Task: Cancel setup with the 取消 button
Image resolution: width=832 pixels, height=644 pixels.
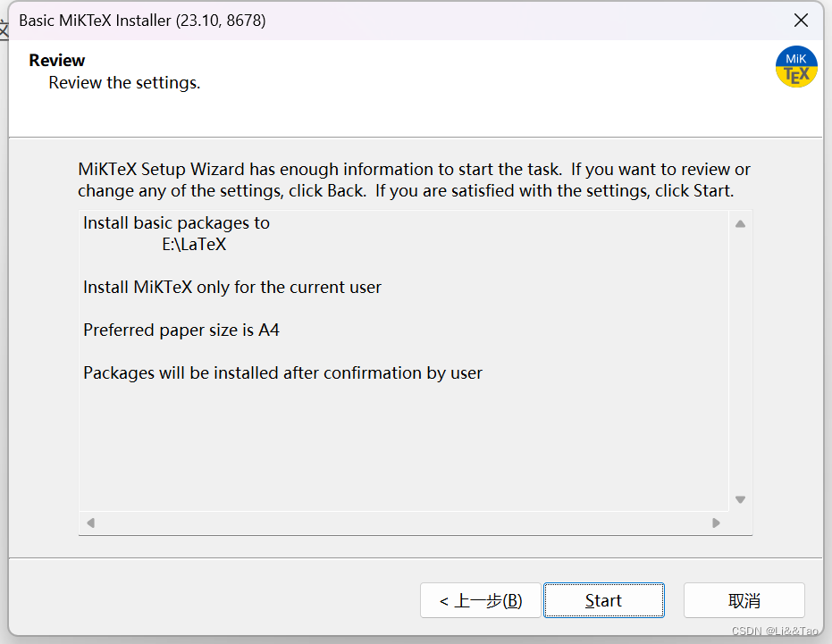Action: tap(744, 600)
